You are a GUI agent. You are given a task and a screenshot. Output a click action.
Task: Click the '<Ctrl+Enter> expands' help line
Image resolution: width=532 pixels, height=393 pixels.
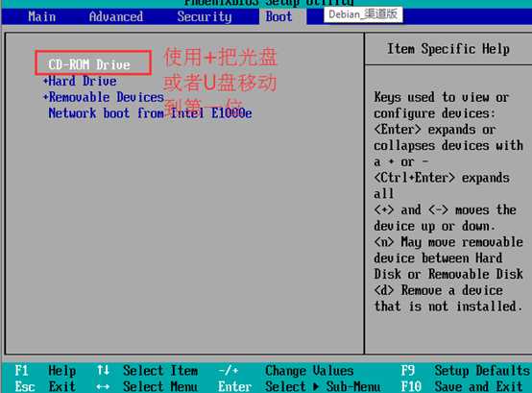click(442, 178)
